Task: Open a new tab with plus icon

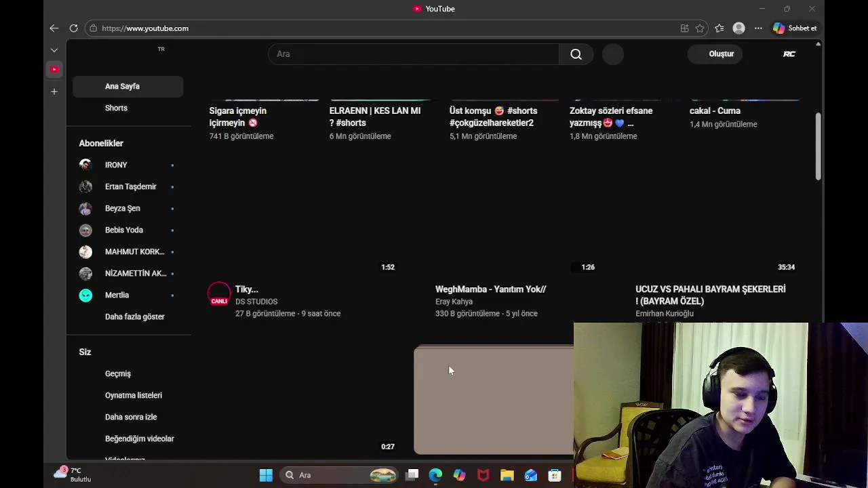Action: 54,91
